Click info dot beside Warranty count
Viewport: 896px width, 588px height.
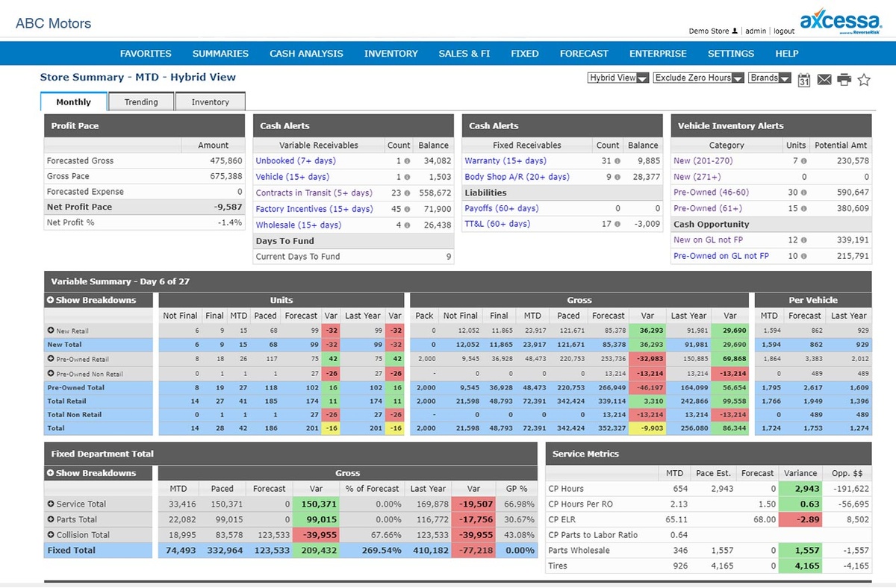(x=616, y=161)
